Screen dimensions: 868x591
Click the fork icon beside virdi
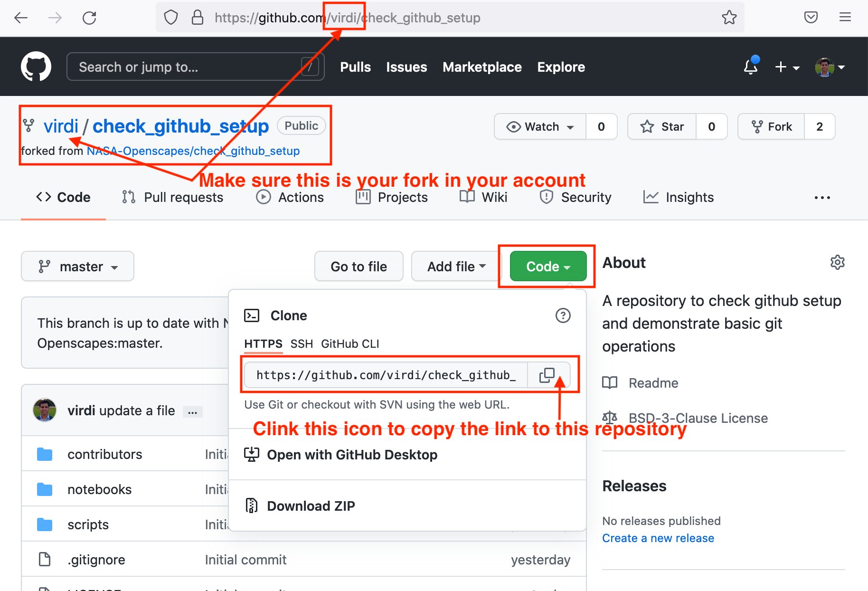click(28, 125)
